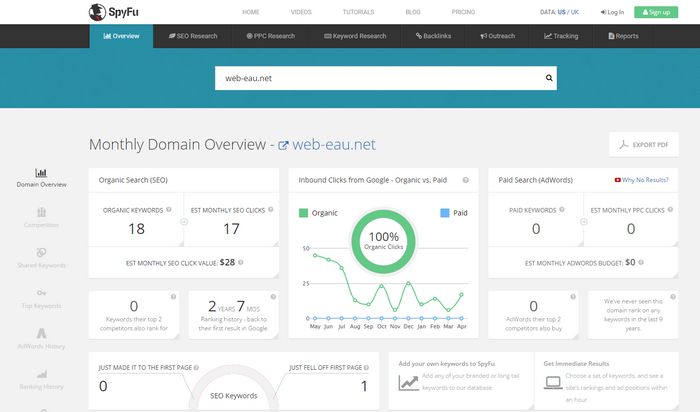Screen dimensions: 700x412
Task: Click help icon beside Just Fell Off First Page
Action: 366,367
